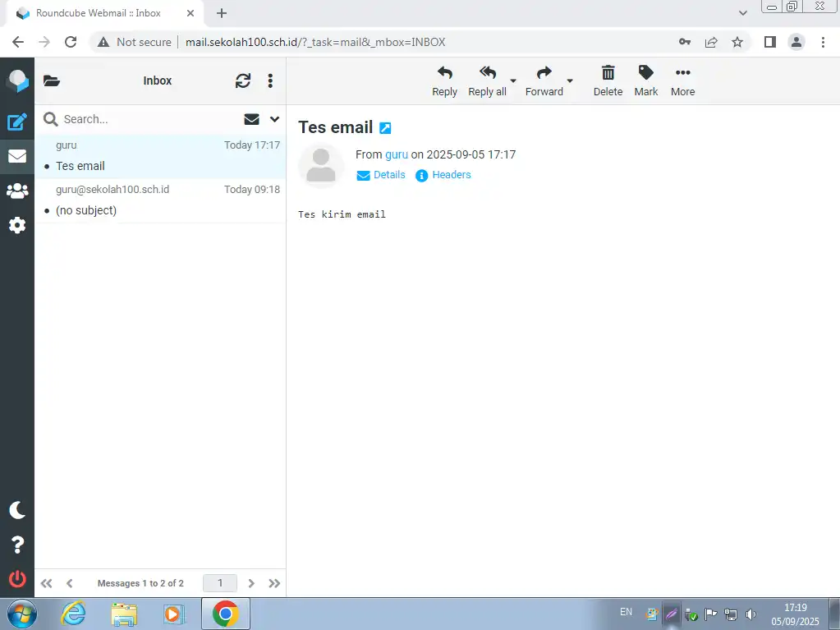Forward the Tes email message

[544, 81]
